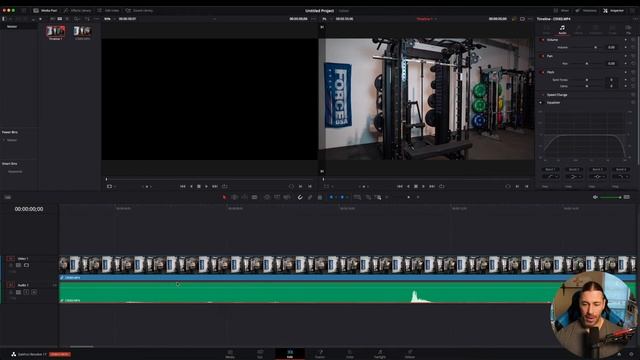Open Timeline View Options icon
This screenshot has height=360, width=640.
(7, 198)
